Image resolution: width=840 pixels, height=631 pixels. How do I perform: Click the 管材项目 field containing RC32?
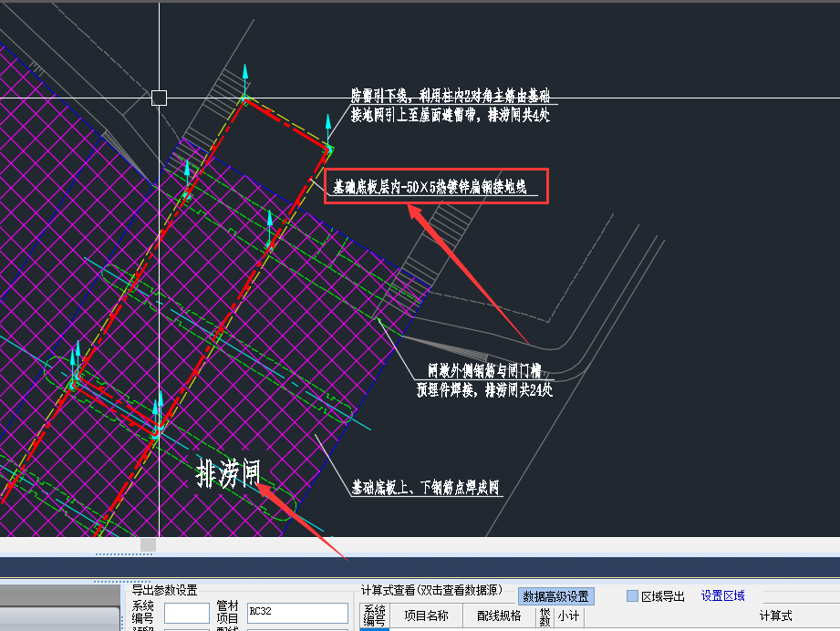297,613
